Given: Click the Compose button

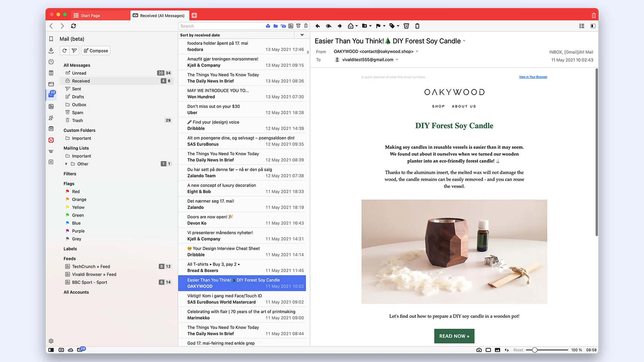Looking at the screenshot, I should 95,50.
